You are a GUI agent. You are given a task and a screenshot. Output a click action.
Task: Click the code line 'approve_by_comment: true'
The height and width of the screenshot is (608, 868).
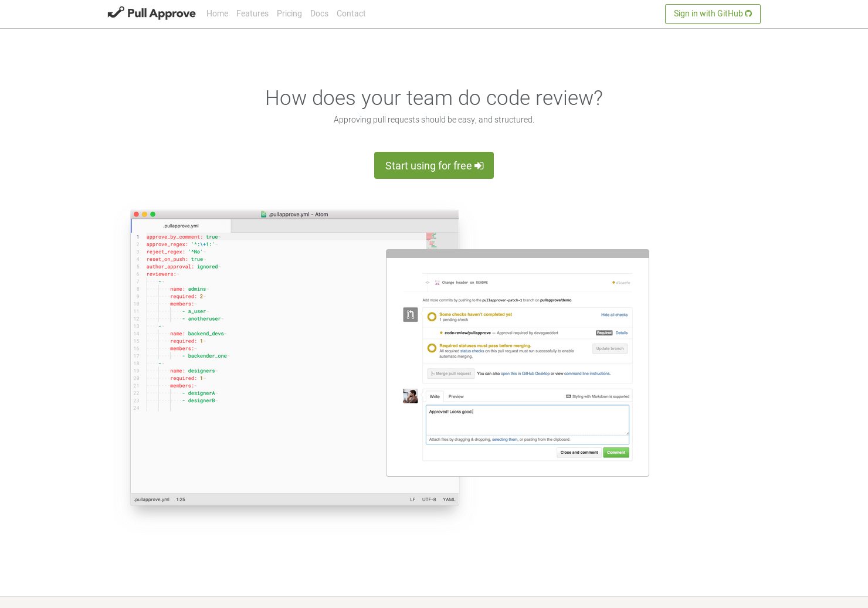click(182, 237)
